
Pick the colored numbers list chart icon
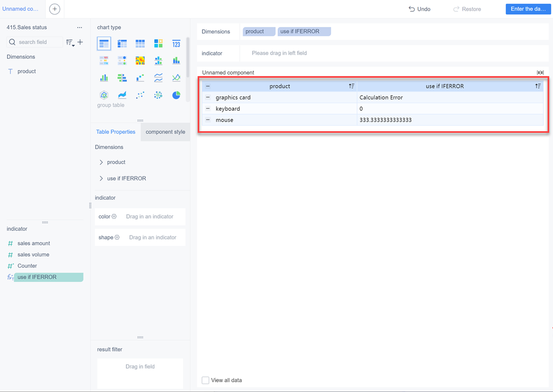point(104,60)
